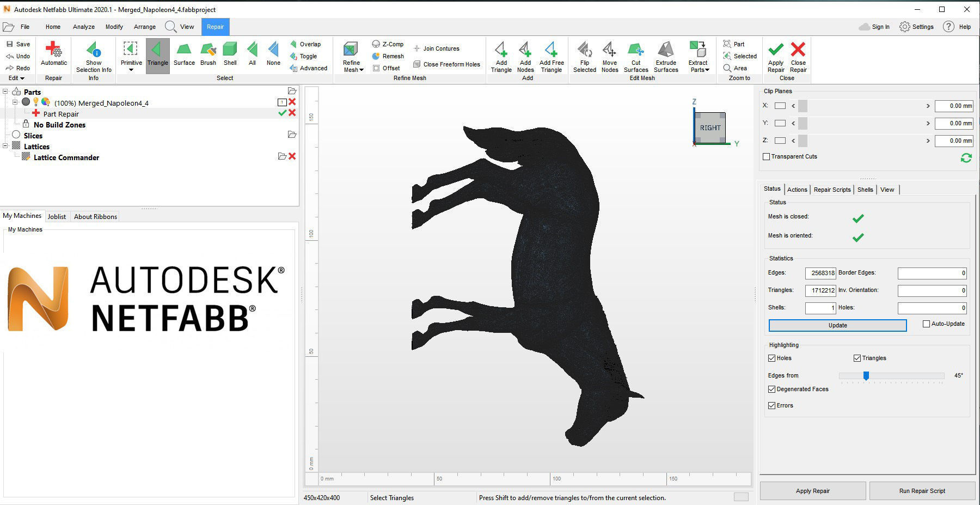Viewport: 980px width, 505px height.
Task: Activate Cut Surfaces tool
Action: coord(636,57)
